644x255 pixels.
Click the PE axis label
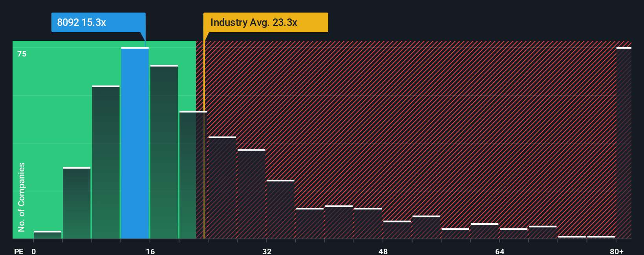pyautogui.click(x=19, y=251)
